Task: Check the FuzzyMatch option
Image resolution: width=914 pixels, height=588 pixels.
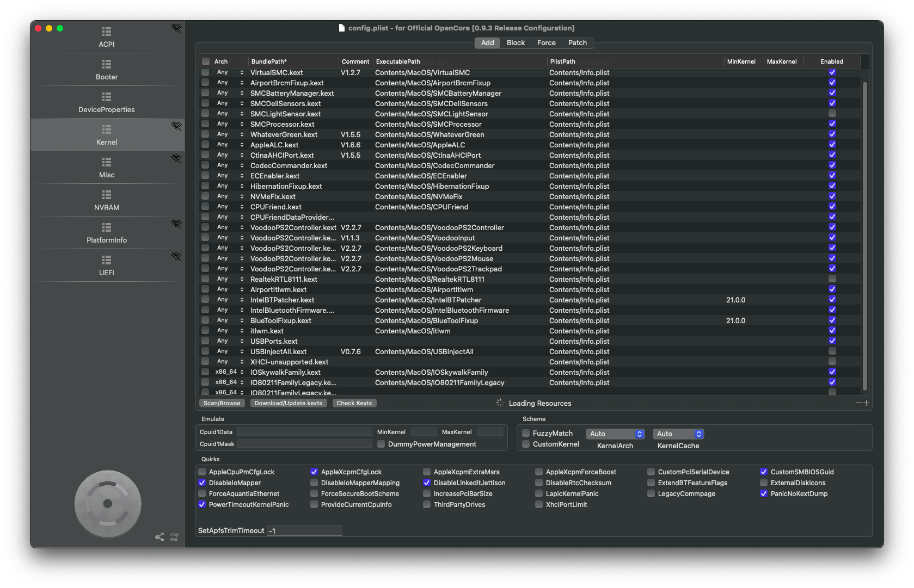Action: coord(526,434)
